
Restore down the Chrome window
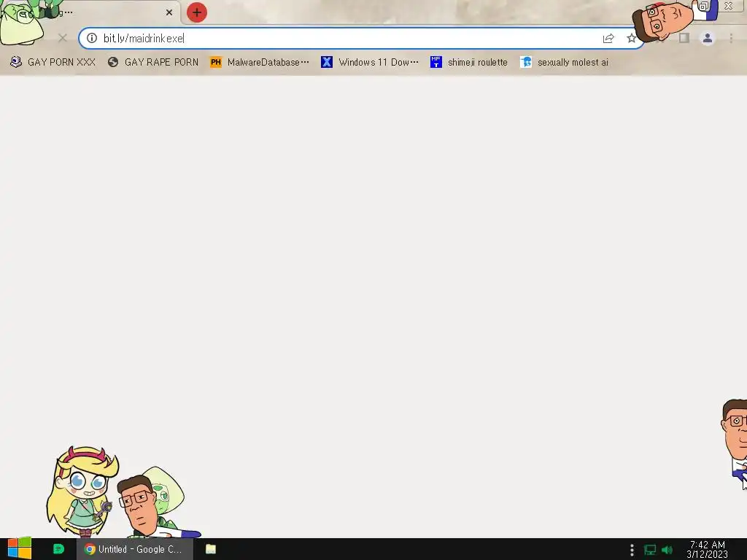(x=704, y=6)
